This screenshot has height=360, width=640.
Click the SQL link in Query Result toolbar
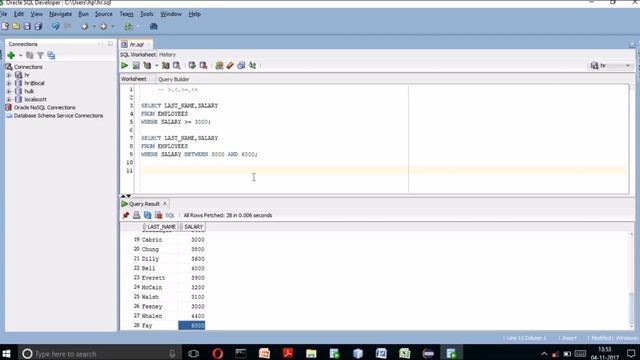[170, 216]
